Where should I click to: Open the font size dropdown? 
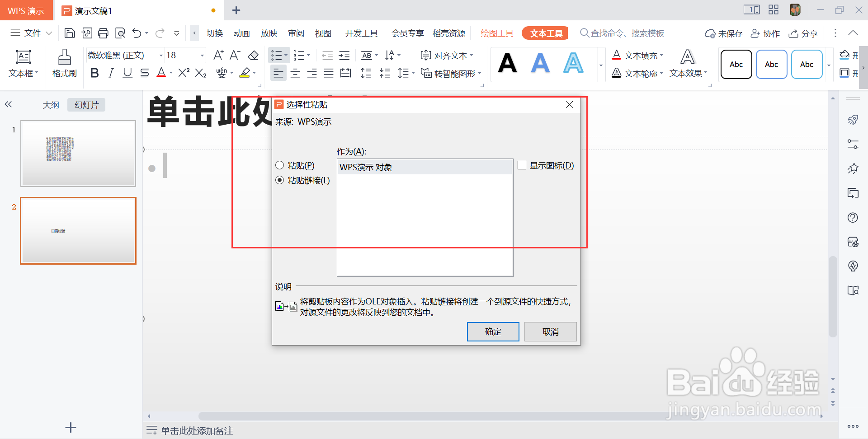(x=202, y=55)
